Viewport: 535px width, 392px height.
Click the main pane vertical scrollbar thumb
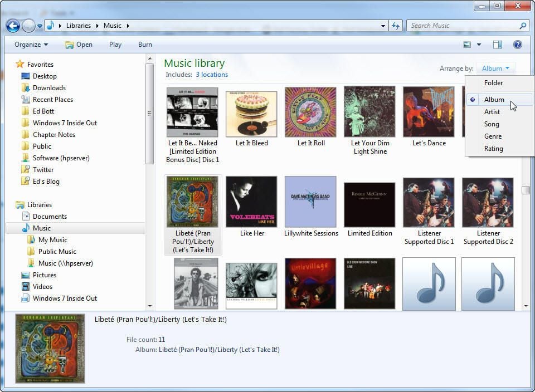click(526, 190)
